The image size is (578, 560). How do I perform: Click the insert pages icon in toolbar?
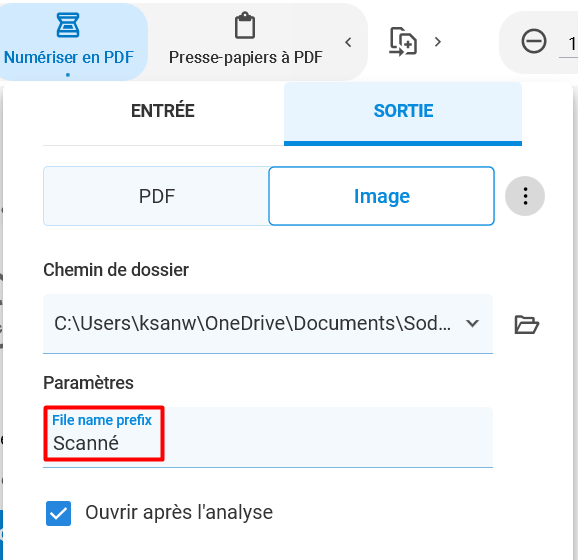[x=403, y=42]
